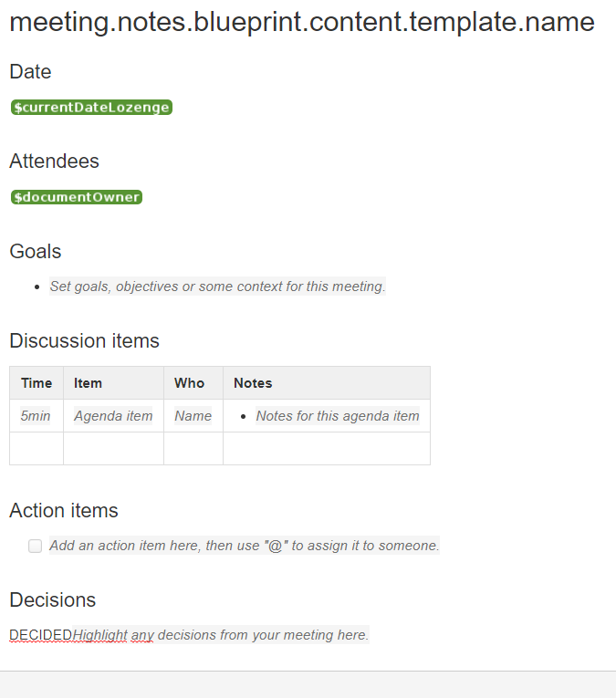616x698 pixels.
Task: Click the page title template name
Action: pyautogui.click(x=302, y=22)
